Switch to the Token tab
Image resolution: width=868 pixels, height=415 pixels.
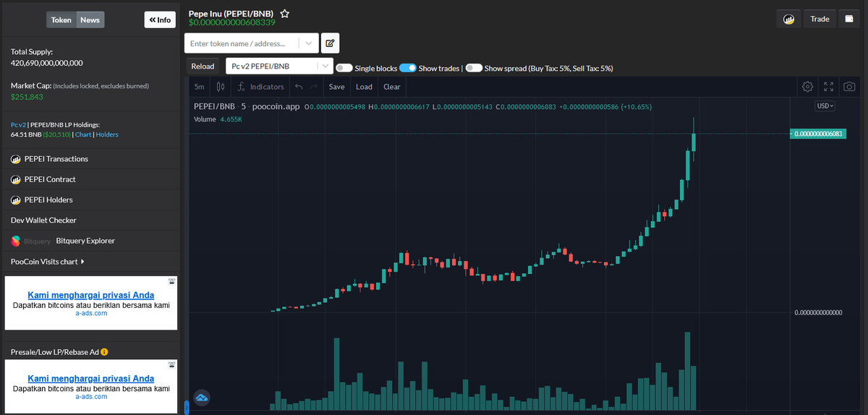coord(61,20)
